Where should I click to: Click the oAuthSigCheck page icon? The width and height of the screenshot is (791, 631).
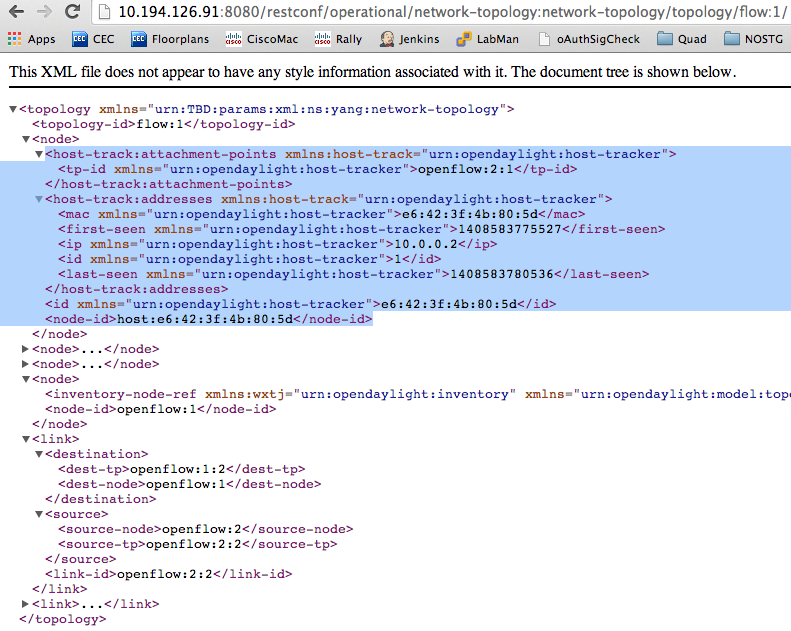pos(544,39)
